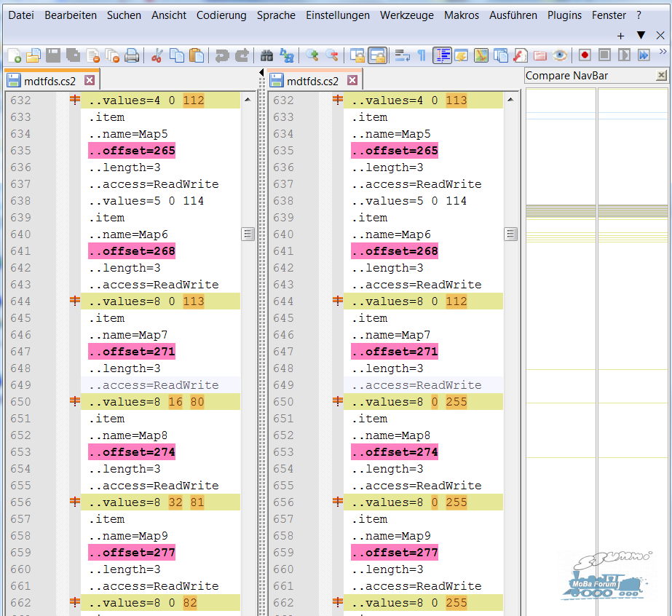Click the Find binoculars icon
This screenshot has height=616, width=672.
point(266,55)
